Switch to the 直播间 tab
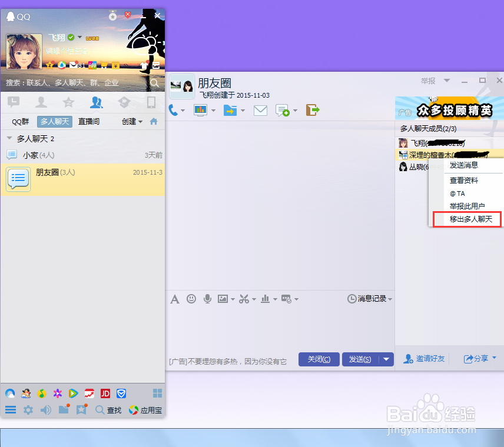The image size is (504, 447). [x=89, y=122]
